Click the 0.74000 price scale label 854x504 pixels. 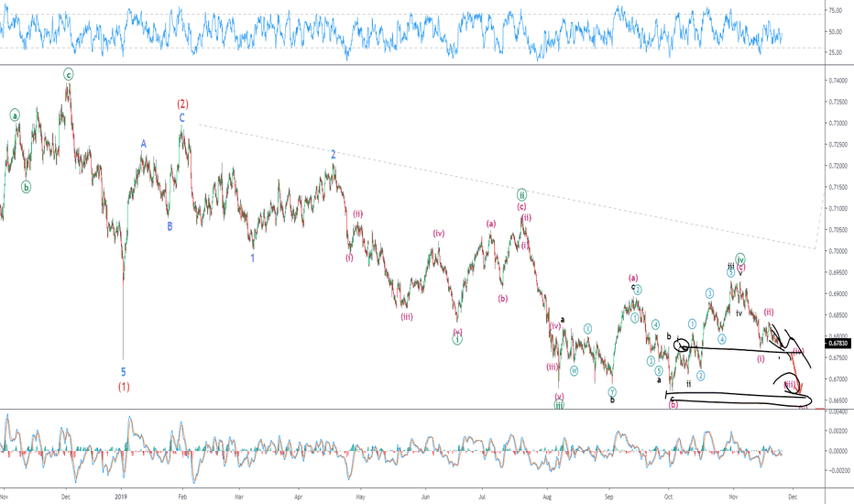pyautogui.click(x=838, y=81)
